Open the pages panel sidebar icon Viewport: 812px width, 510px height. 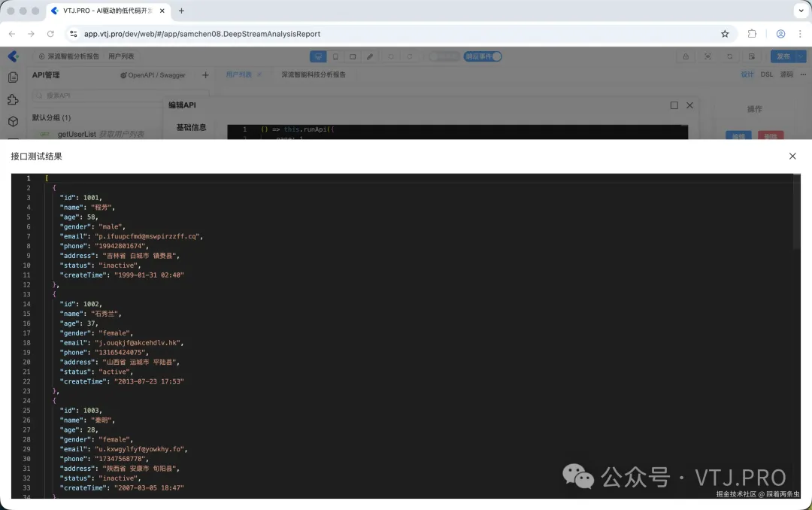(x=14, y=77)
